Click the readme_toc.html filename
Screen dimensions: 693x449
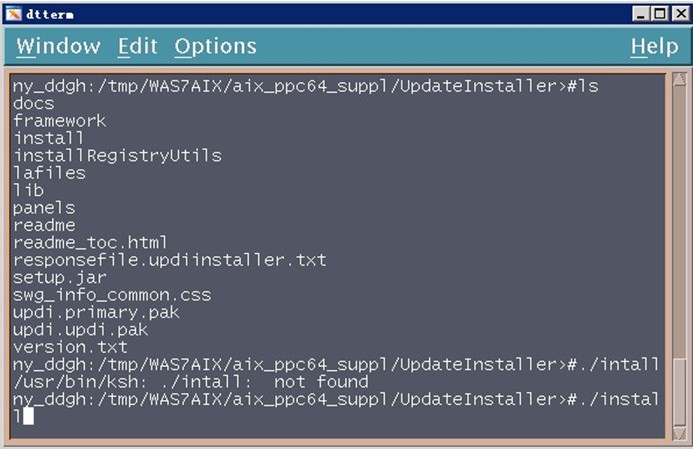coord(90,243)
